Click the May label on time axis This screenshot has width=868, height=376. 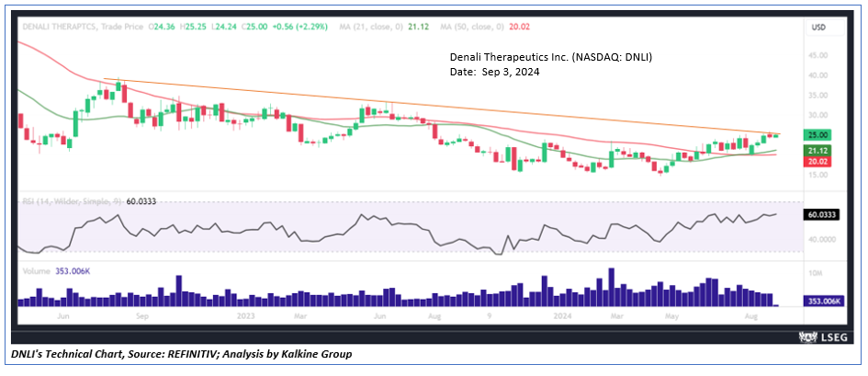point(671,315)
